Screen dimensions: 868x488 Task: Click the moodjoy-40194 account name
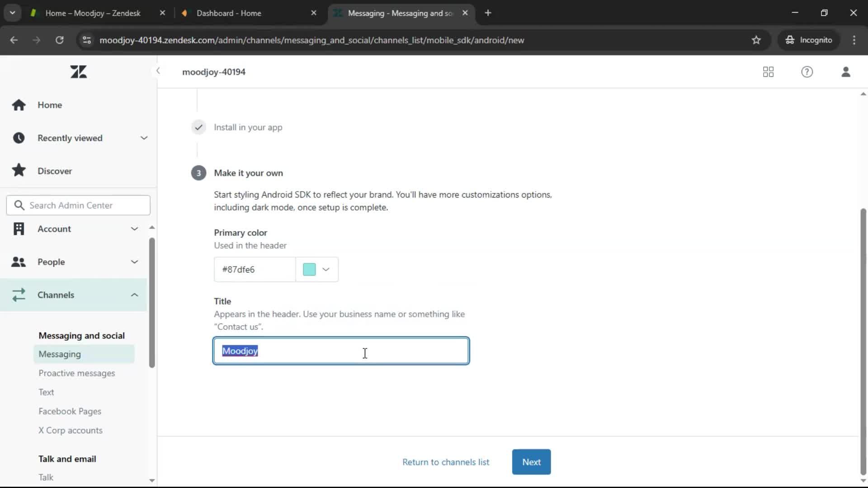click(214, 72)
